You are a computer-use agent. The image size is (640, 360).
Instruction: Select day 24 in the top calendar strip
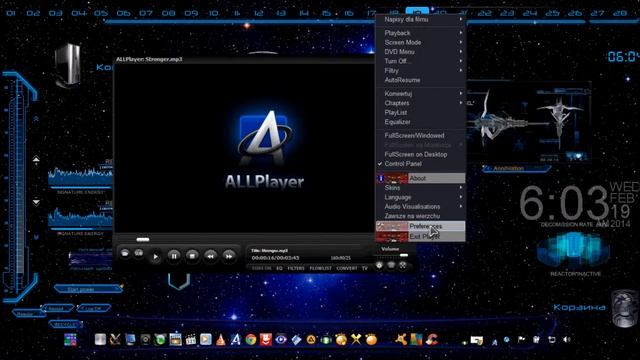click(x=530, y=13)
